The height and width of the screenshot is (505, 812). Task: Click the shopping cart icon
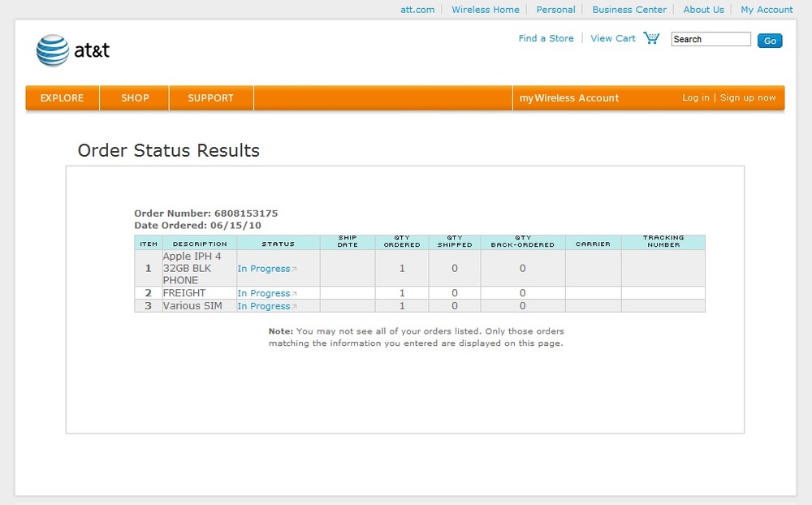[650, 38]
